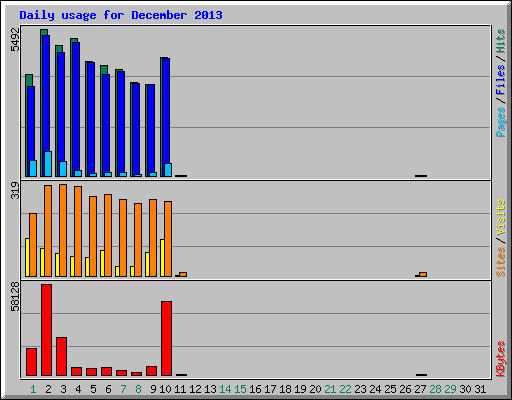Click day label 31 on the x-axis

pyautogui.click(x=480, y=389)
